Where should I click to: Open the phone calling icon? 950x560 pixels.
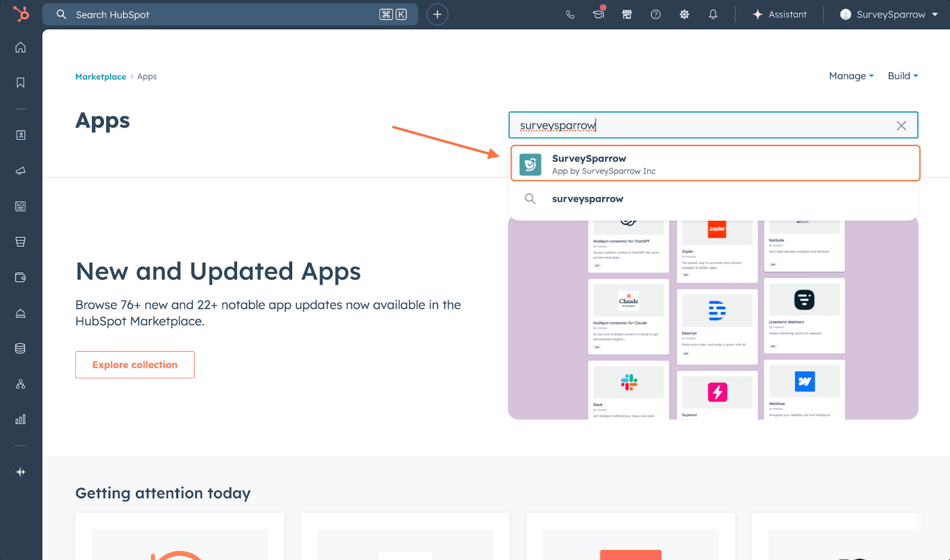pos(570,15)
